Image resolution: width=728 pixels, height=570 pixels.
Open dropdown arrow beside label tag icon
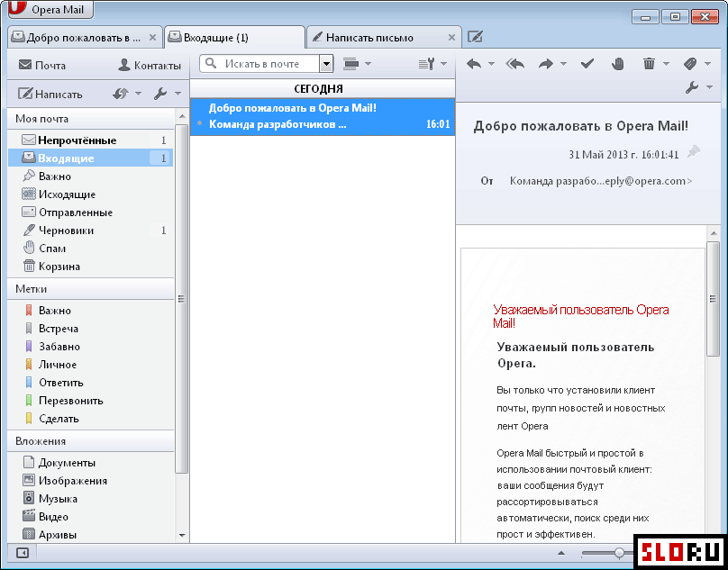coord(707,65)
